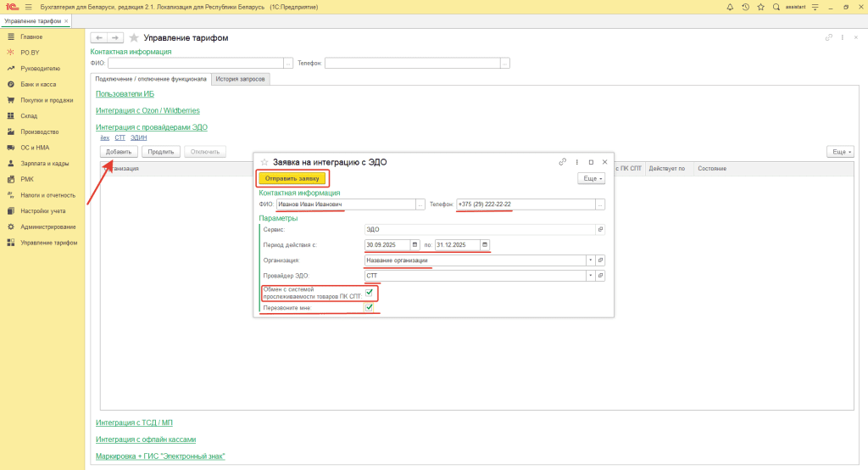Open the history clock icon in title bar
This screenshot has height=470, width=868.
[745, 7]
